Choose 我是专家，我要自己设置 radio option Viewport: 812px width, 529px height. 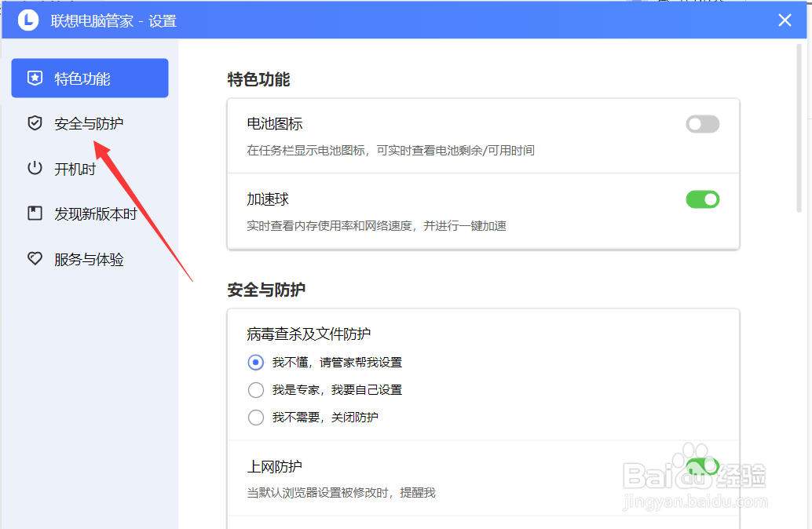[x=256, y=390]
